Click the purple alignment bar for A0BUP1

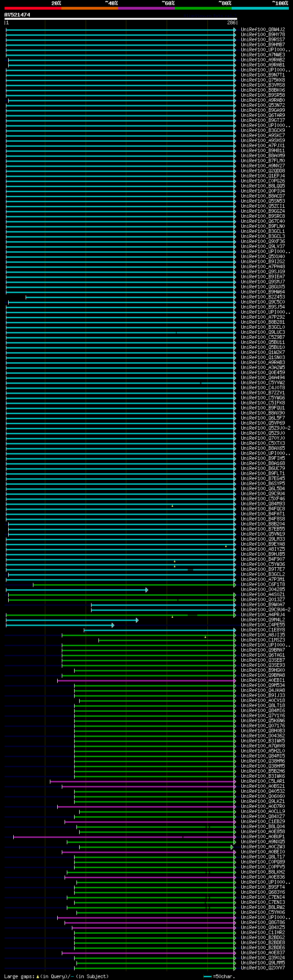tap(125, 837)
